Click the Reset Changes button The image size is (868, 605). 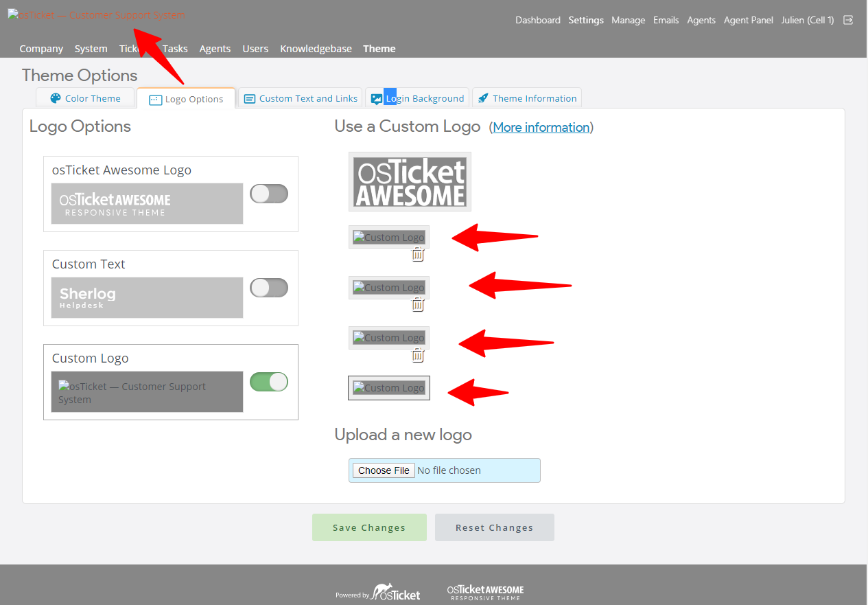pos(494,527)
